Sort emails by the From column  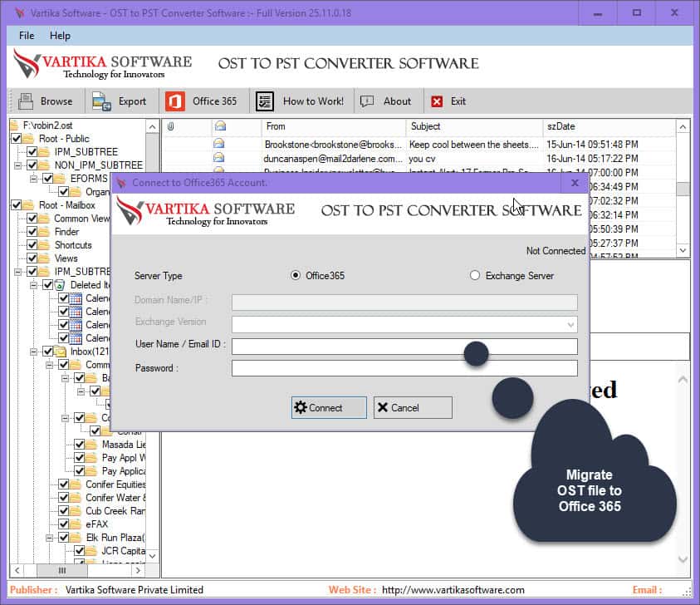pyautogui.click(x=334, y=126)
